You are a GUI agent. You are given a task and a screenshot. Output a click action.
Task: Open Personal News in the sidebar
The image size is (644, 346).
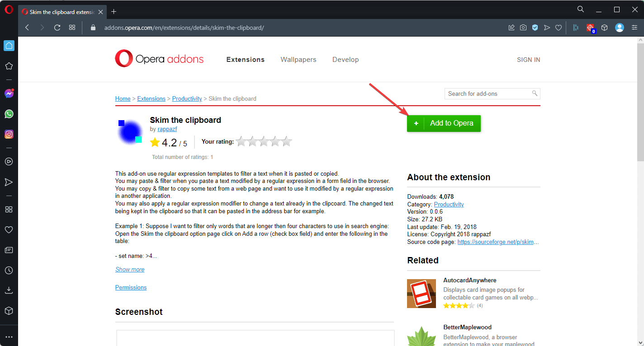point(9,250)
